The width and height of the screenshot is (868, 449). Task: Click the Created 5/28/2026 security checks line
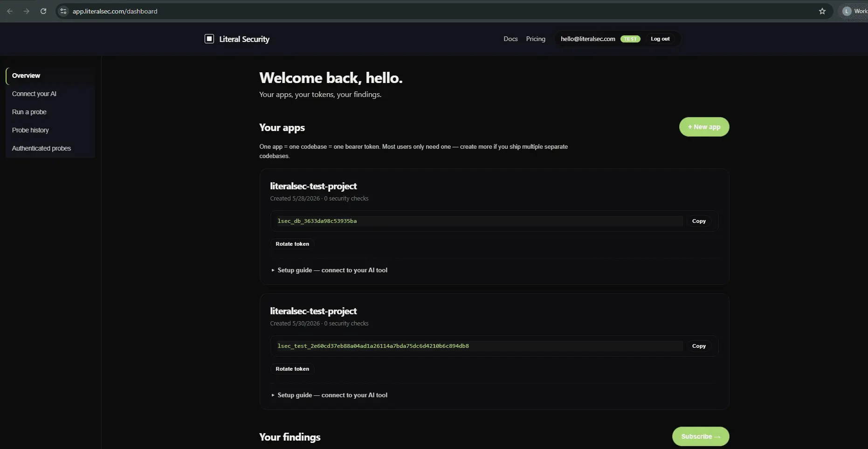[x=319, y=199]
